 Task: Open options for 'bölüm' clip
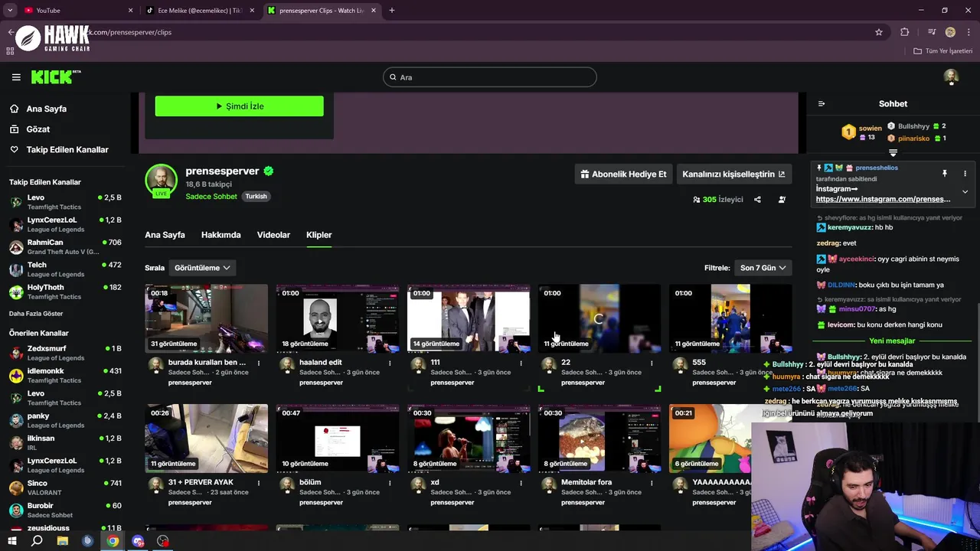[x=390, y=484]
